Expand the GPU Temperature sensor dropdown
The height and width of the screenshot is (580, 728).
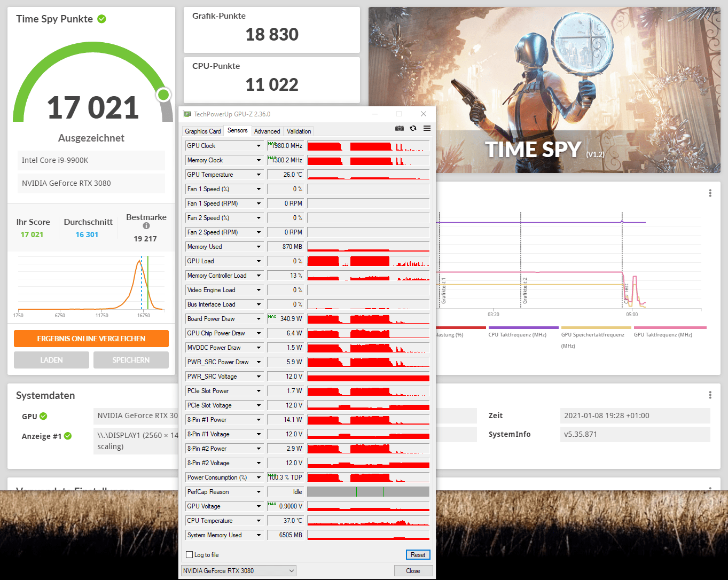tap(259, 175)
